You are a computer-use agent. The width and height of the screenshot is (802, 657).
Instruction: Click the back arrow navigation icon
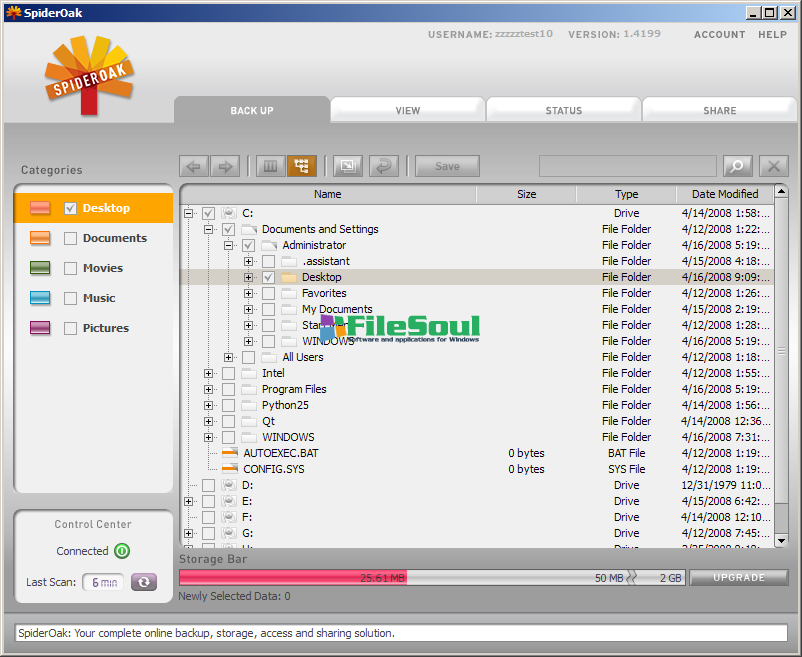point(194,166)
